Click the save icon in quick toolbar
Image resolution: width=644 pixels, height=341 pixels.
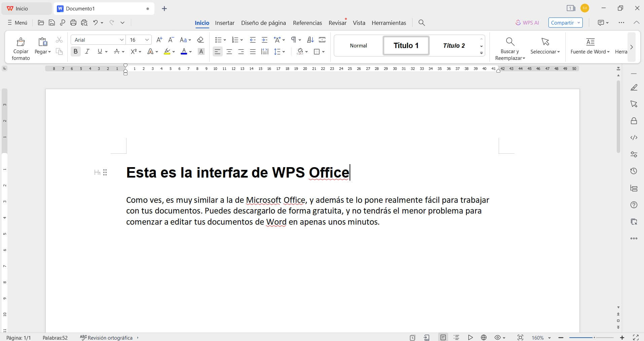(x=51, y=23)
